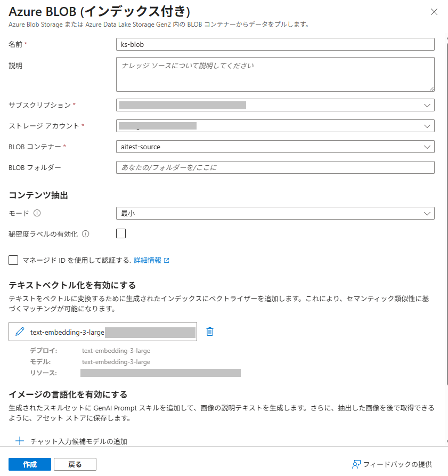Click the feedback person icon at bottom
The width and height of the screenshot is (448, 476).
pyautogui.click(x=356, y=464)
